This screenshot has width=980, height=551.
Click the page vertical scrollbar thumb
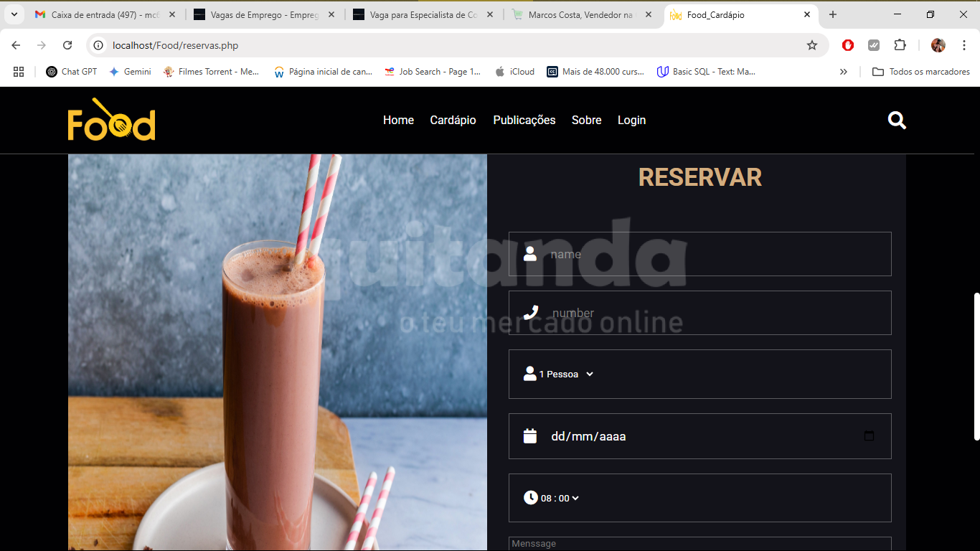[976, 366]
